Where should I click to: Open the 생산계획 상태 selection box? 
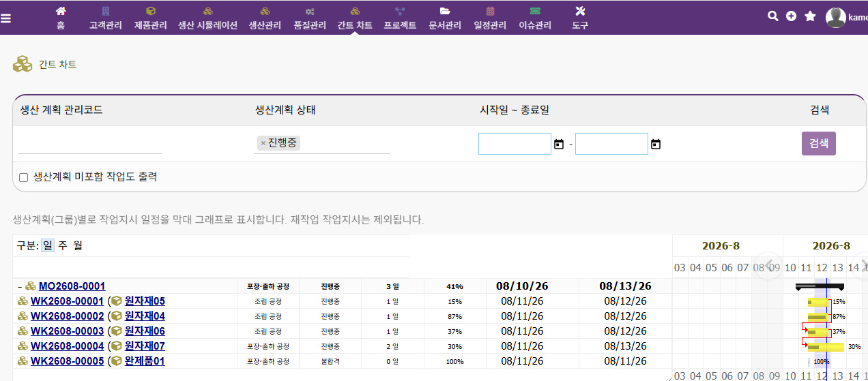(322, 143)
